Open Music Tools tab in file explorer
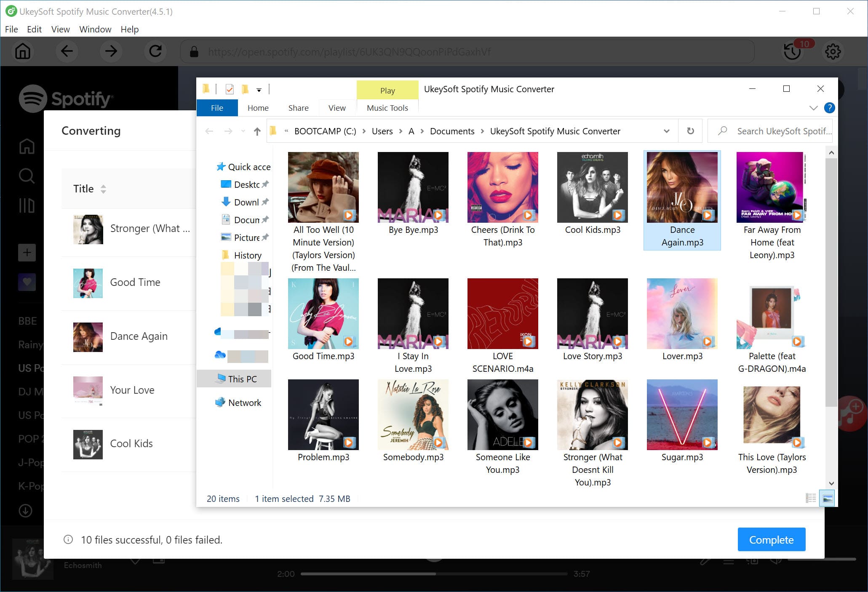868x592 pixels. [387, 107]
